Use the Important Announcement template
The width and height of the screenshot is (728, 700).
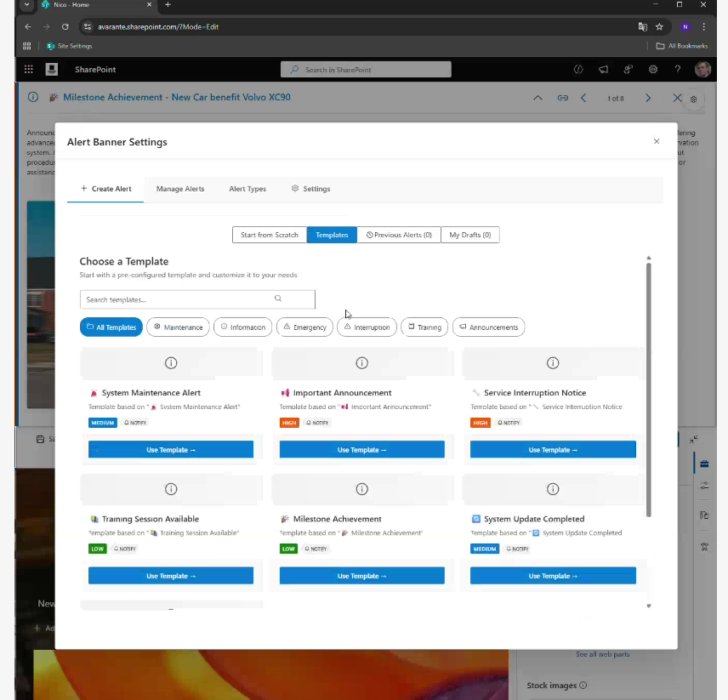click(x=361, y=450)
